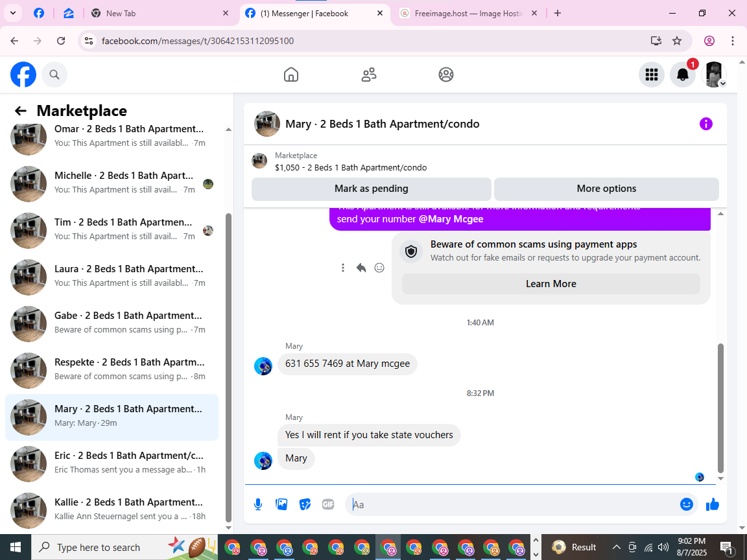Click the @Mary Mcgee mention

[451, 219]
